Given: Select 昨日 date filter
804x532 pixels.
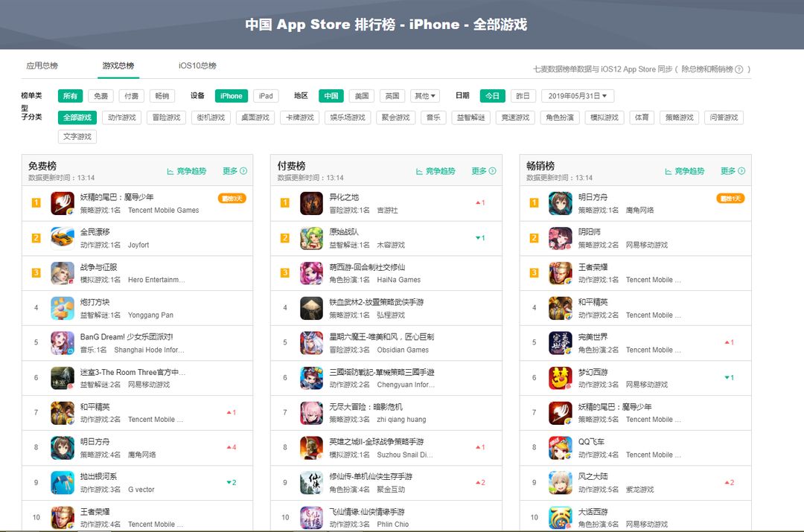Looking at the screenshot, I should point(523,96).
